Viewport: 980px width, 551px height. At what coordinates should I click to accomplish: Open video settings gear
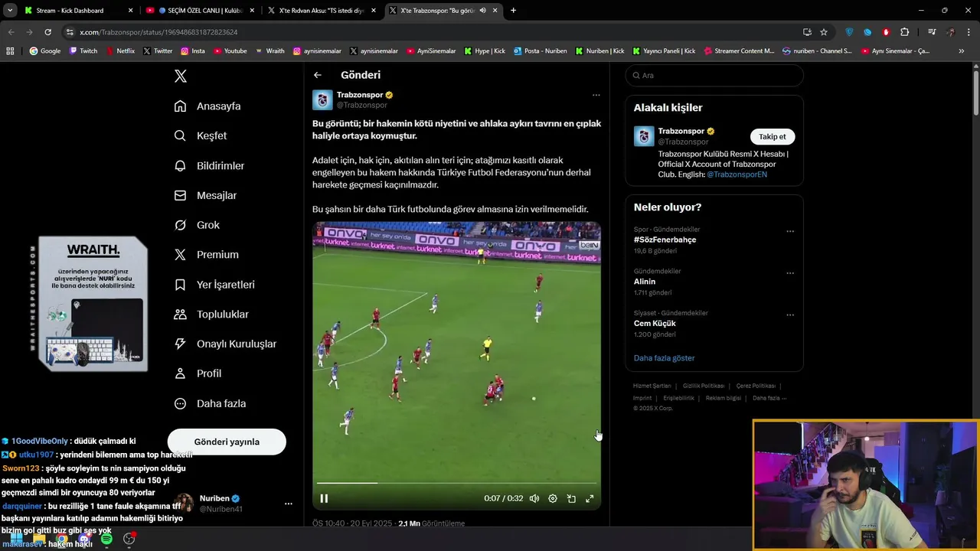[553, 498]
